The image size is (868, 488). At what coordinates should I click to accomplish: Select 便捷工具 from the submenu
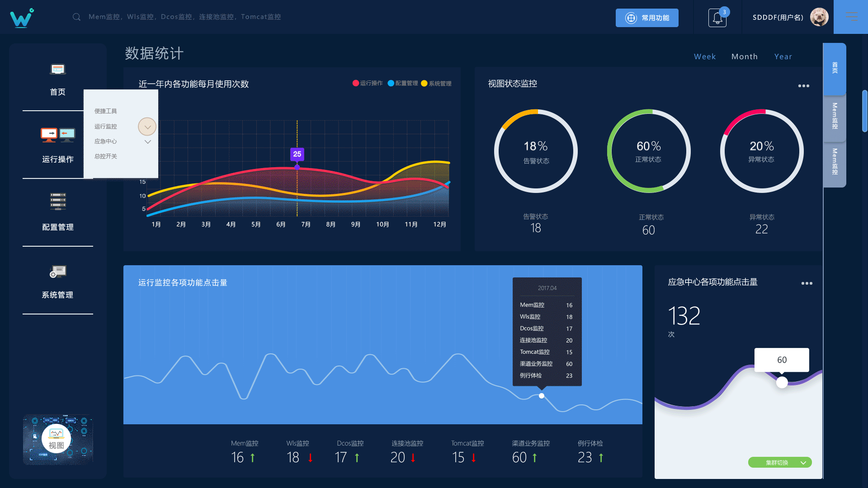105,111
